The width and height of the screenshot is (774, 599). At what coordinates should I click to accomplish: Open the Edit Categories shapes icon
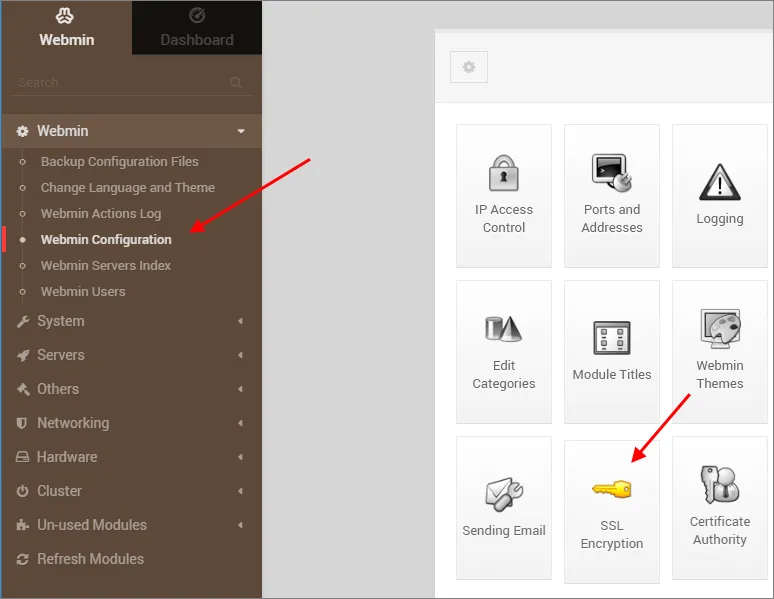coord(503,329)
